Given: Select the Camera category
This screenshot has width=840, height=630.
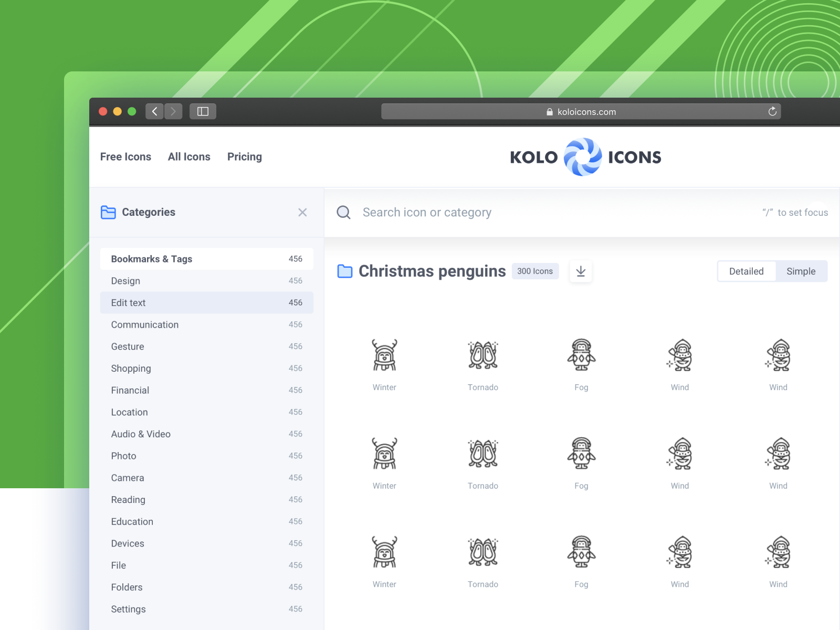Looking at the screenshot, I should pos(207,478).
